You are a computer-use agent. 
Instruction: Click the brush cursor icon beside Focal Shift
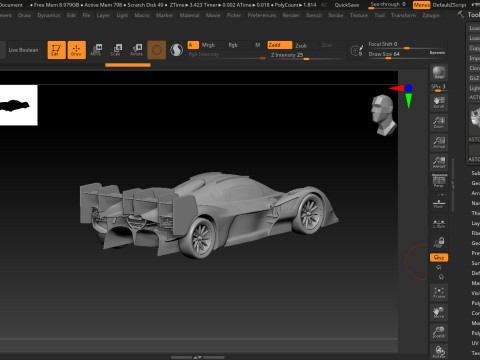[357, 50]
